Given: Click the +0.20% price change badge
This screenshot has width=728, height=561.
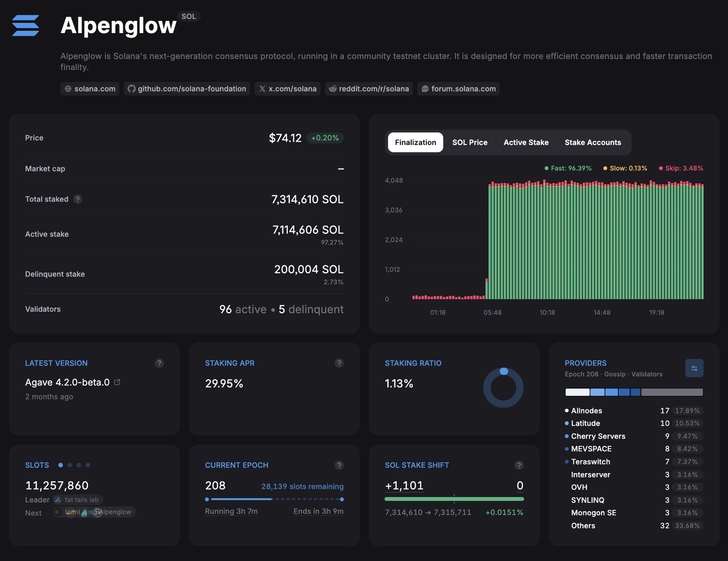Looking at the screenshot, I should [x=325, y=138].
